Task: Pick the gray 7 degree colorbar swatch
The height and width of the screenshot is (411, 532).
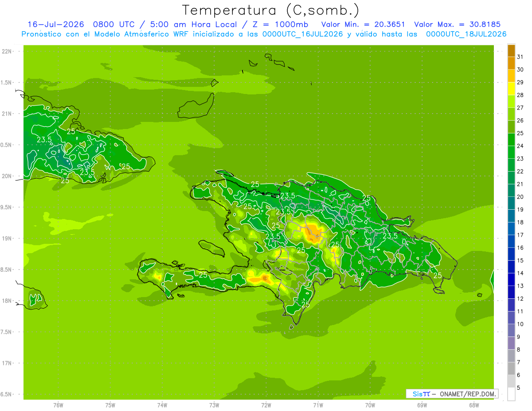Action: [511, 356]
